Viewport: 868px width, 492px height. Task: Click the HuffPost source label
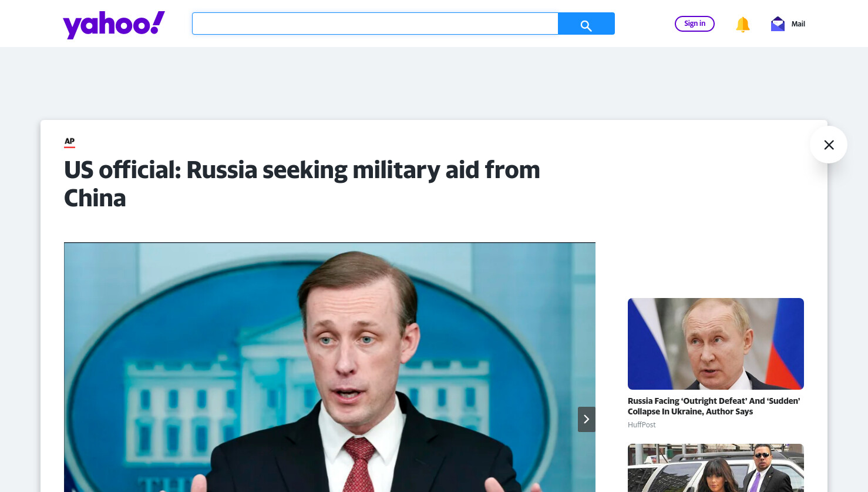coord(641,424)
